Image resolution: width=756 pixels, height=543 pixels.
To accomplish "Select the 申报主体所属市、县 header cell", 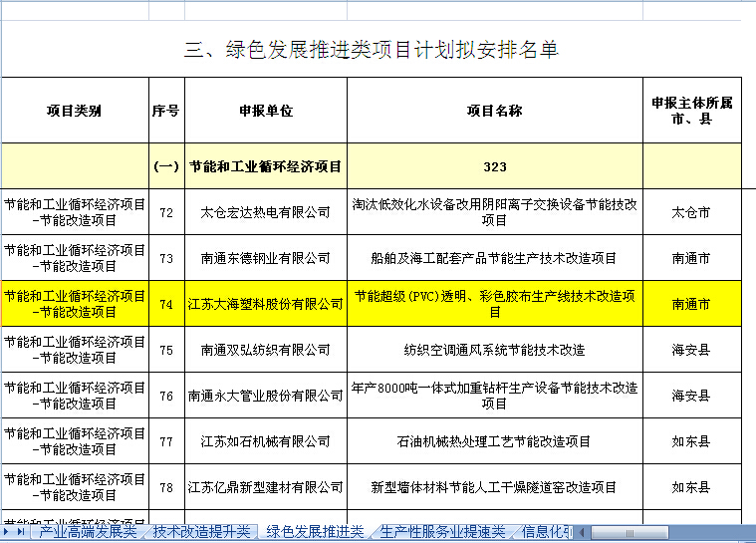I will [691, 111].
